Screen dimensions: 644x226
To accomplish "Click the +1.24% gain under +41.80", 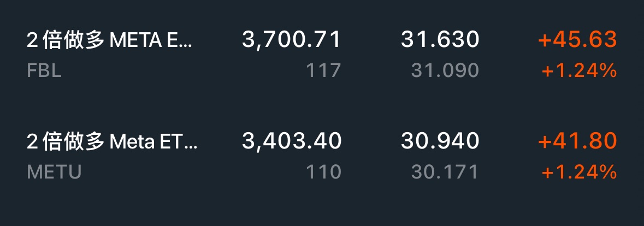I will click(579, 173).
